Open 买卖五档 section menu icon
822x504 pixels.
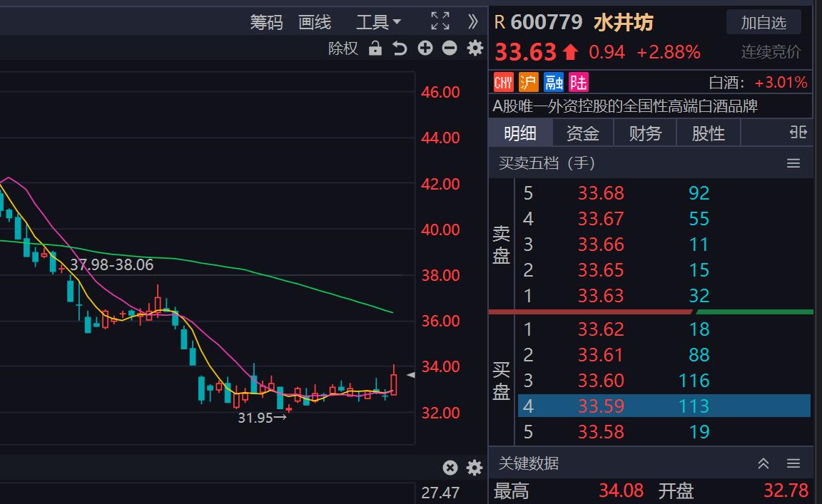coord(793,163)
